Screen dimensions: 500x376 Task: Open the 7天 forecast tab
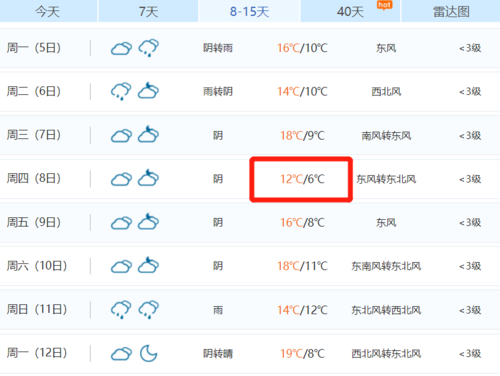pyautogui.click(x=148, y=11)
